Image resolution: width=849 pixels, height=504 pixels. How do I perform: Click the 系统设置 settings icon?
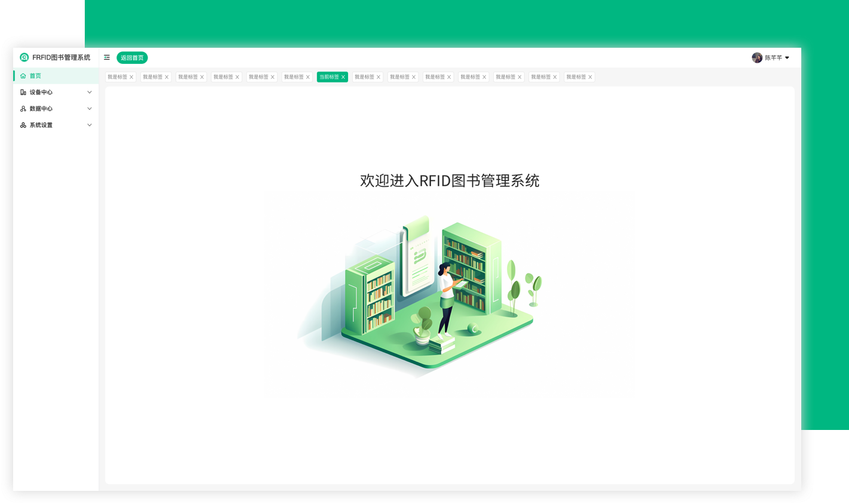coord(23,125)
